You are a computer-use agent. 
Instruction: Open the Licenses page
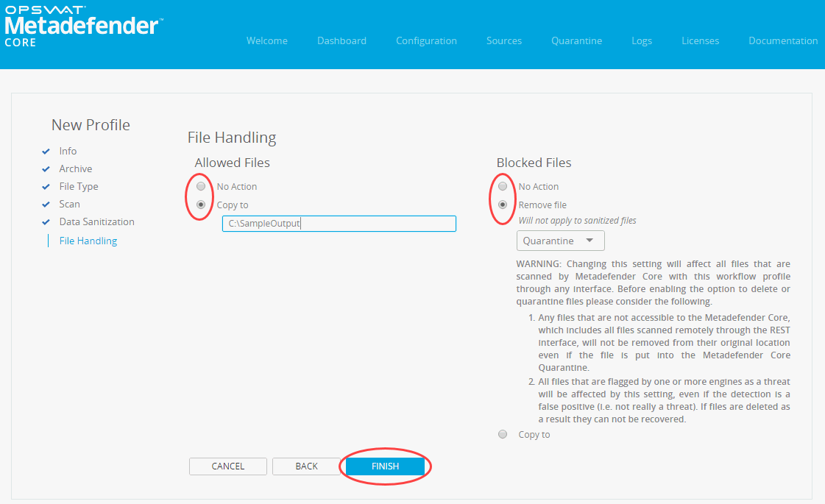[x=701, y=40]
